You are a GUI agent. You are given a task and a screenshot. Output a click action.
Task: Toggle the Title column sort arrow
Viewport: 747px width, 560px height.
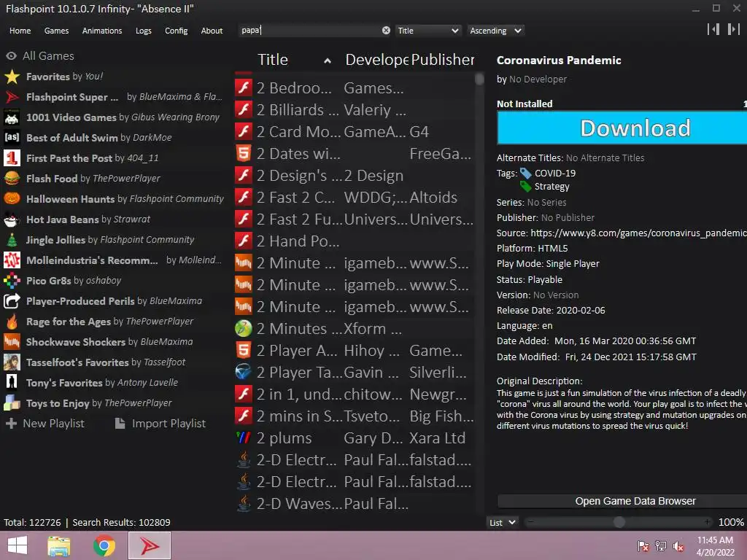[328, 61]
